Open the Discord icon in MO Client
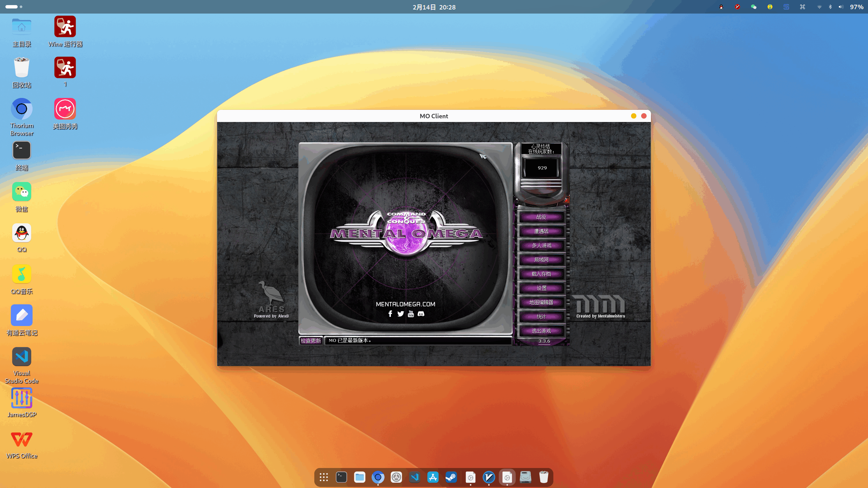The image size is (868, 488). point(421,314)
